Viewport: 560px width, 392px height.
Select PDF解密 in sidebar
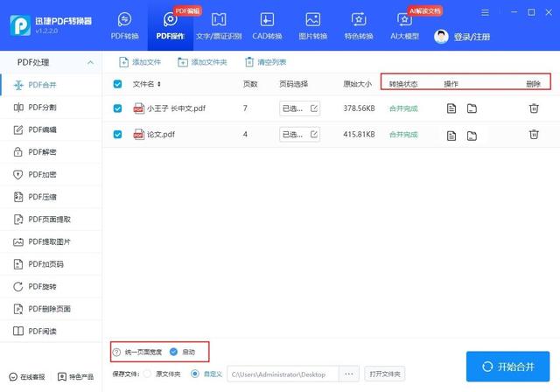tap(51, 152)
